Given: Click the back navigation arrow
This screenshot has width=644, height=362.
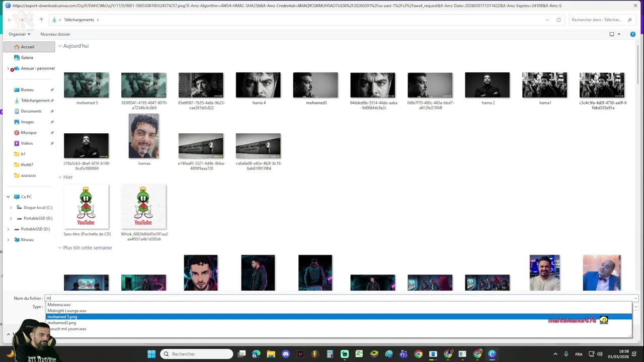Looking at the screenshot, I should click(10, 20).
